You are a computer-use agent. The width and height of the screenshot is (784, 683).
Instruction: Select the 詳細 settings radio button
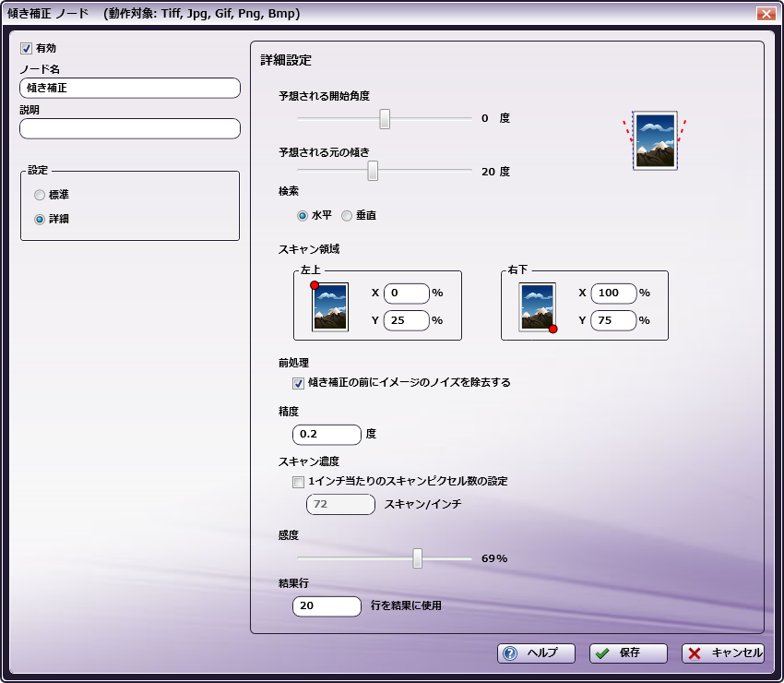[x=40, y=220]
